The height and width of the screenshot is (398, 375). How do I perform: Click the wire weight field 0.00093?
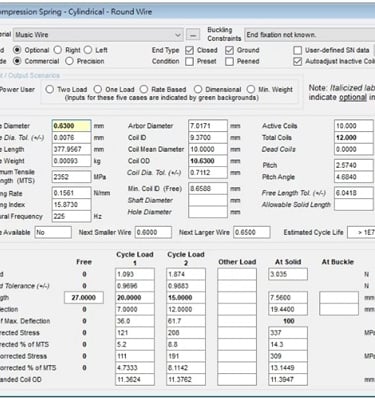71,161
